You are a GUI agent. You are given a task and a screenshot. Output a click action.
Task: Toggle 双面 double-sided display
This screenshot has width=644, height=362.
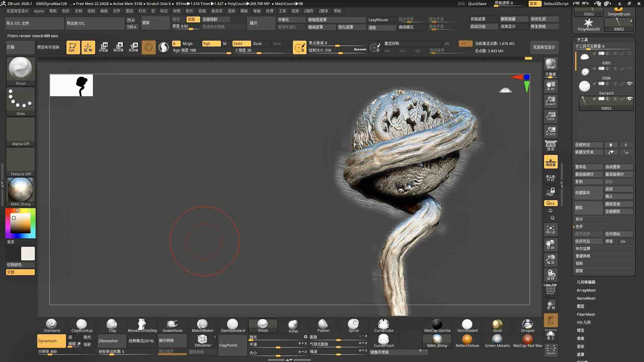[x=193, y=19]
